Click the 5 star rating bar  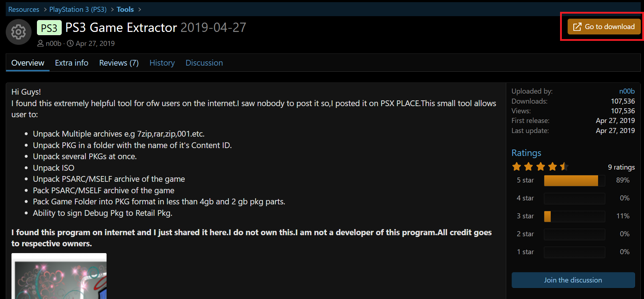(x=574, y=180)
